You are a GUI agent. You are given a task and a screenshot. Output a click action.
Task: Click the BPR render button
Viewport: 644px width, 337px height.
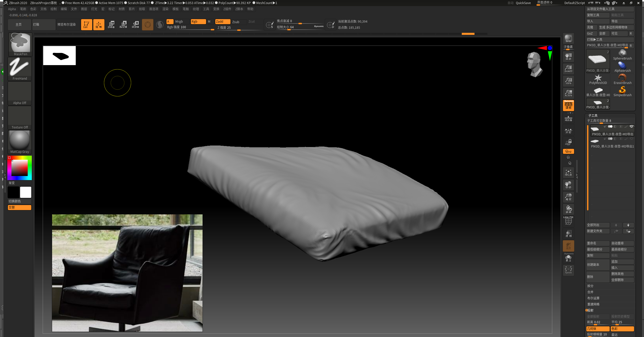pyautogui.click(x=568, y=38)
